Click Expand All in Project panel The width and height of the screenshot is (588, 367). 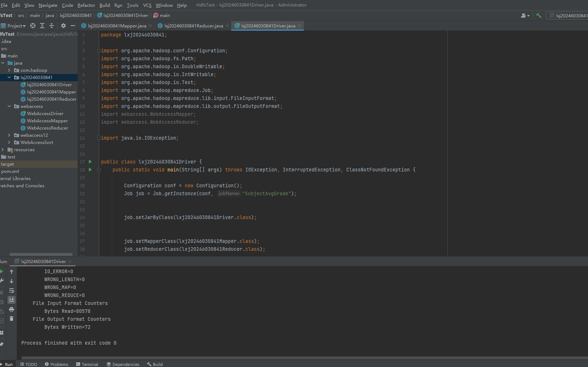click(x=42, y=26)
